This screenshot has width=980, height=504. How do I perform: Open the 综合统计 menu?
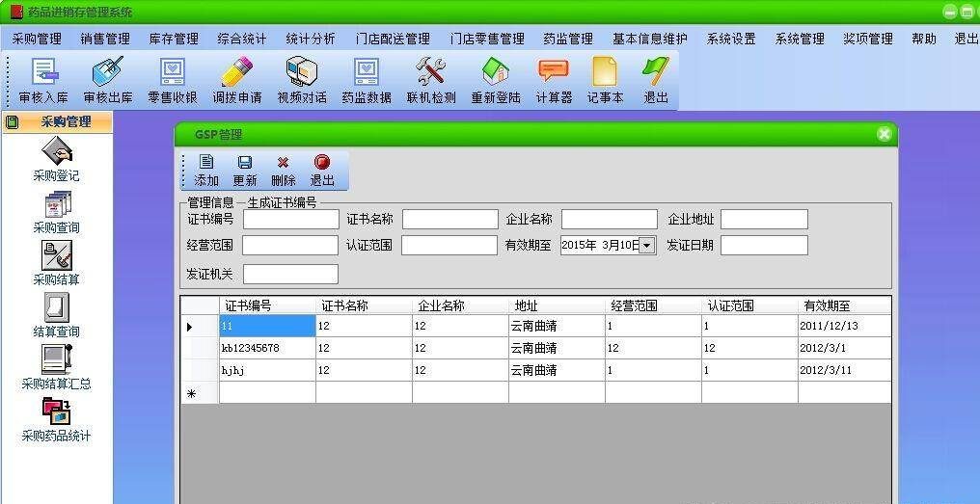click(242, 39)
